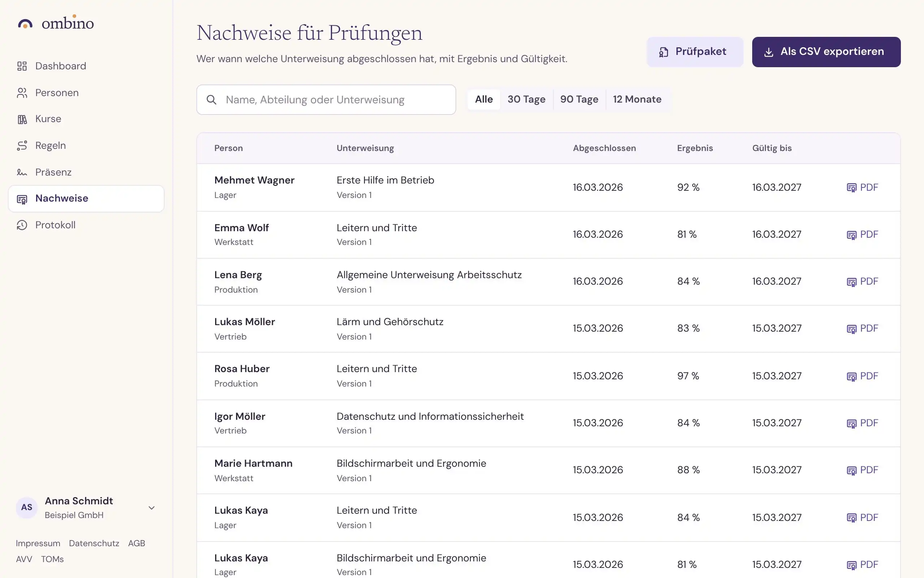Image resolution: width=924 pixels, height=578 pixels.
Task: Click the Nachweise certificate icon in sidebar
Action: point(22,199)
